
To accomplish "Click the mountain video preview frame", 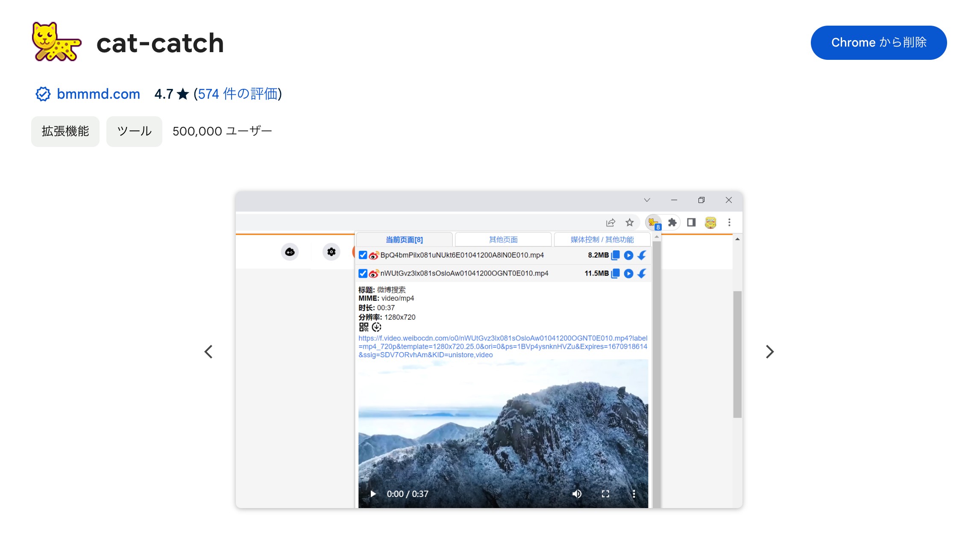I will (503, 434).
